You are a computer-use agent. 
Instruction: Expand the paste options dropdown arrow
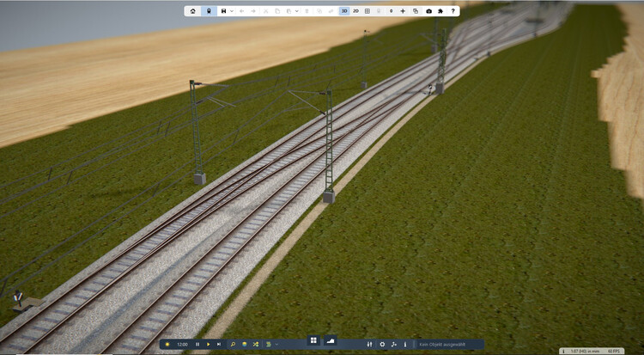pyautogui.click(x=296, y=11)
